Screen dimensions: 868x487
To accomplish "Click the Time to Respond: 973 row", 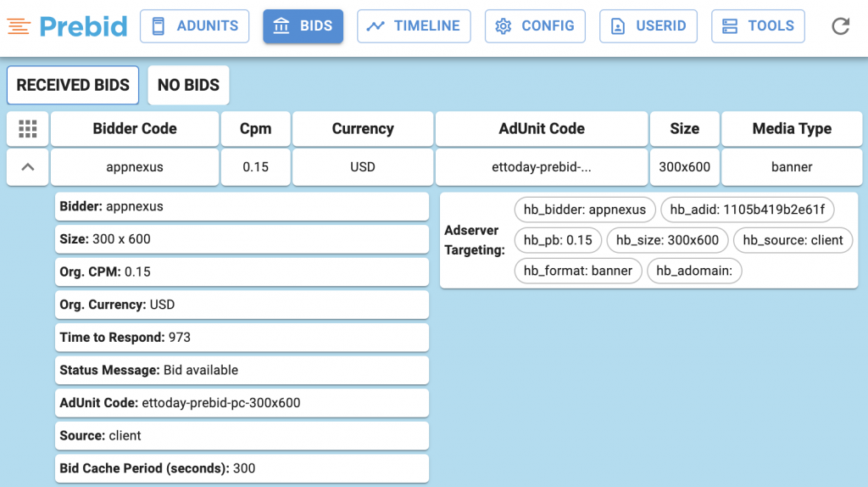I will (242, 337).
